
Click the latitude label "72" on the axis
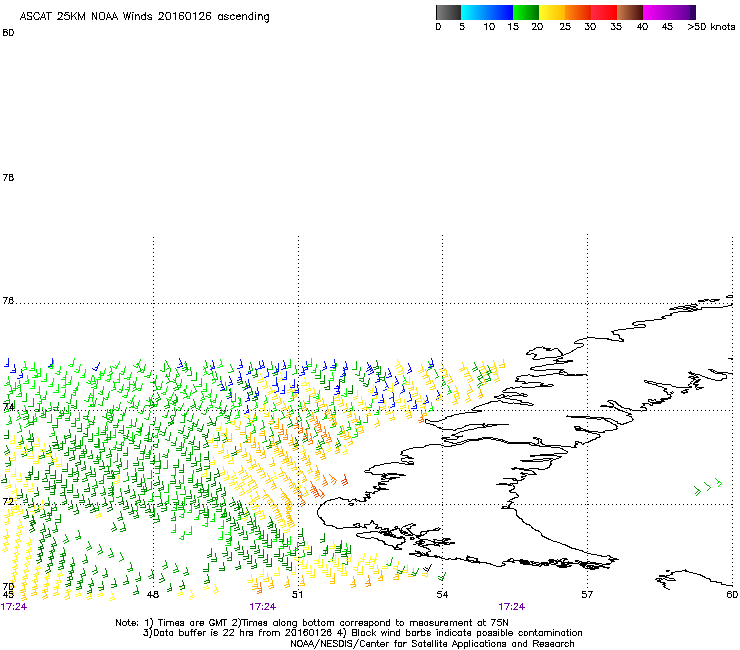click(8, 501)
